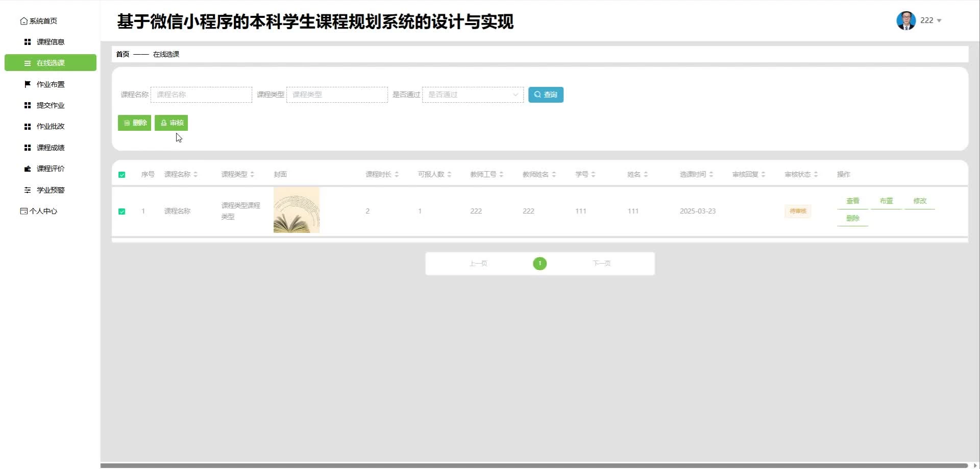This screenshot has height=469, width=980.
Task: Open 作业批改 in the sidebar
Action: coord(51,126)
